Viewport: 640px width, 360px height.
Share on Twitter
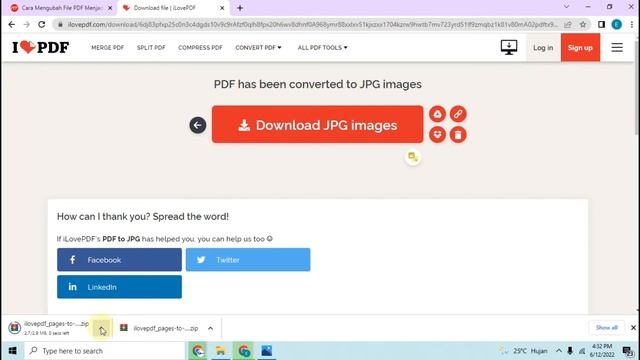click(x=248, y=260)
